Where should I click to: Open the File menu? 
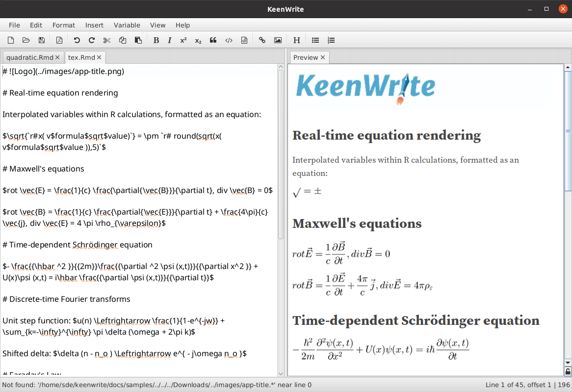pyautogui.click(x=14, y=25)
